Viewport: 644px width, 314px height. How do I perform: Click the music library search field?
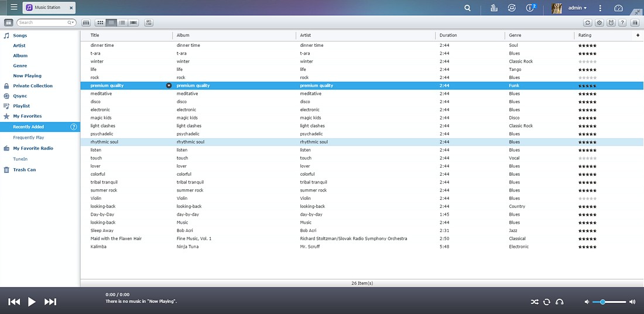click(x=42, y=23)
